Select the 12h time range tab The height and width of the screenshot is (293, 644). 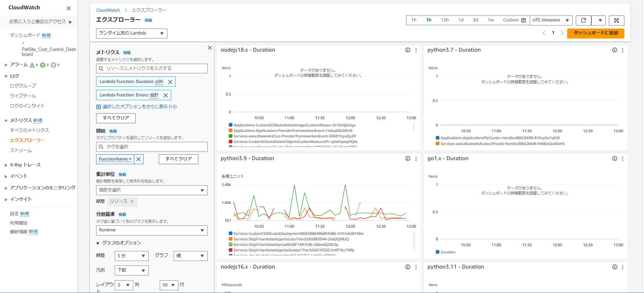[x=445, y=20]
